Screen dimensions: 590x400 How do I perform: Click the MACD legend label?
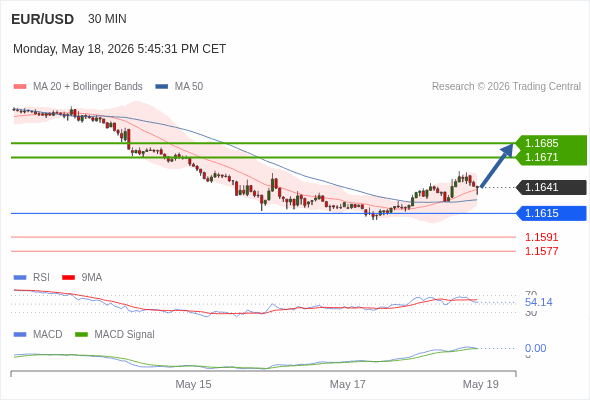[48, 335]
